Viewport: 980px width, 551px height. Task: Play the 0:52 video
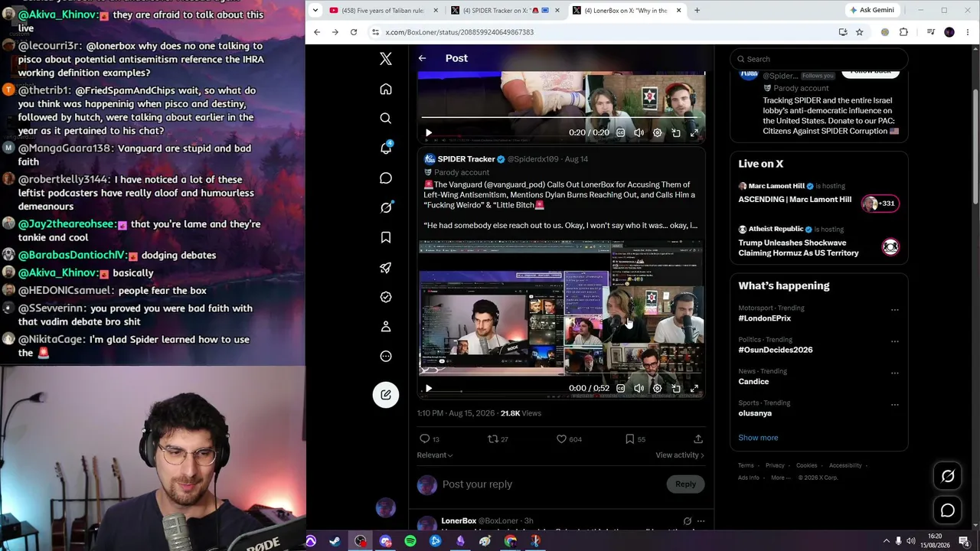point(429,388)
